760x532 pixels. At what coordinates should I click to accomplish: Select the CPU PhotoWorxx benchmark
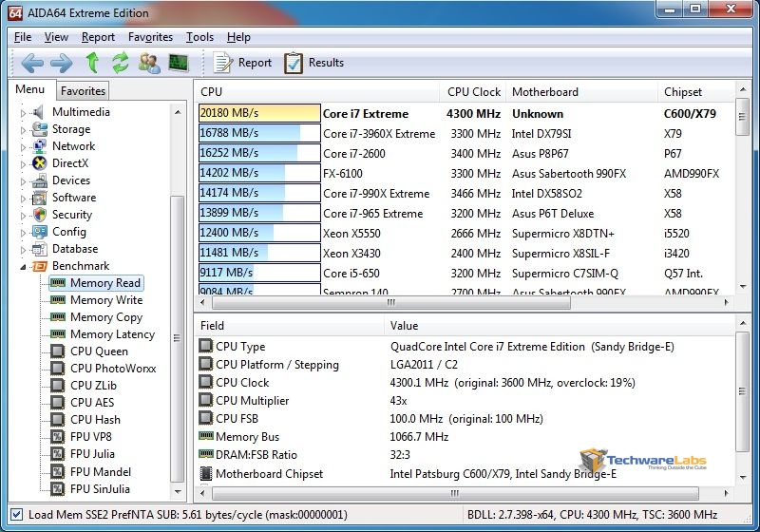113,369
